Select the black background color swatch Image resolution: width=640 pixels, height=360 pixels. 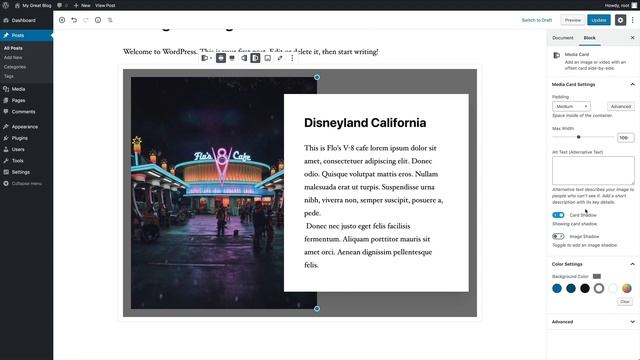click(585, 289)
